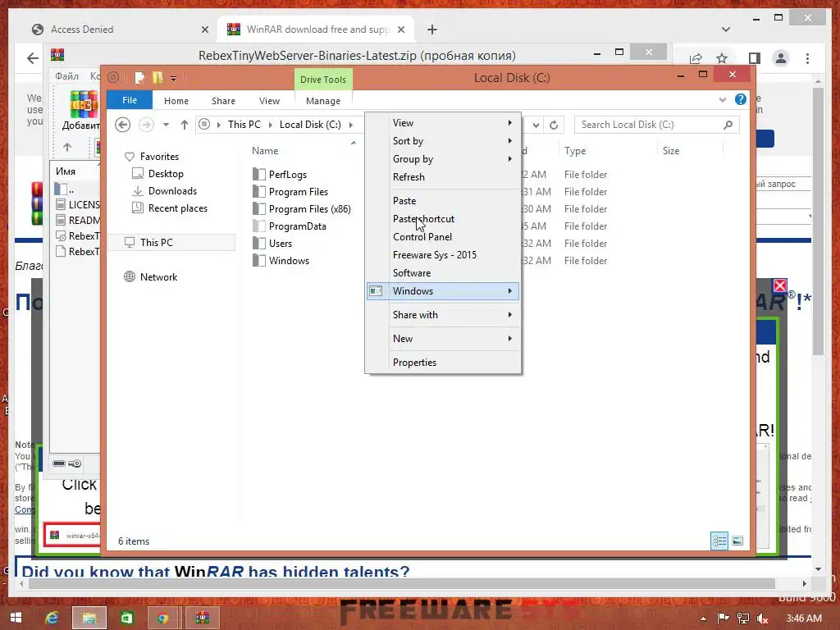Open Explorer Help question mark icon
This screenshot has width=840, height=630.
pos(741,99)
